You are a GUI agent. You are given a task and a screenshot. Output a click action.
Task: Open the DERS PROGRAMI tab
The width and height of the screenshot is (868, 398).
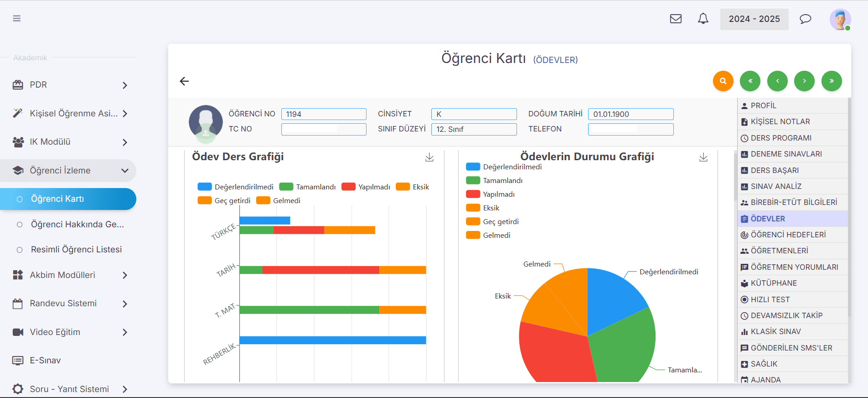[780, 138]
